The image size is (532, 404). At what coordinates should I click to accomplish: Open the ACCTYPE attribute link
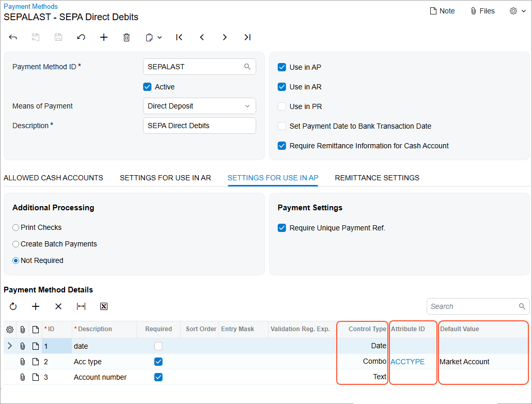point(408,362)
